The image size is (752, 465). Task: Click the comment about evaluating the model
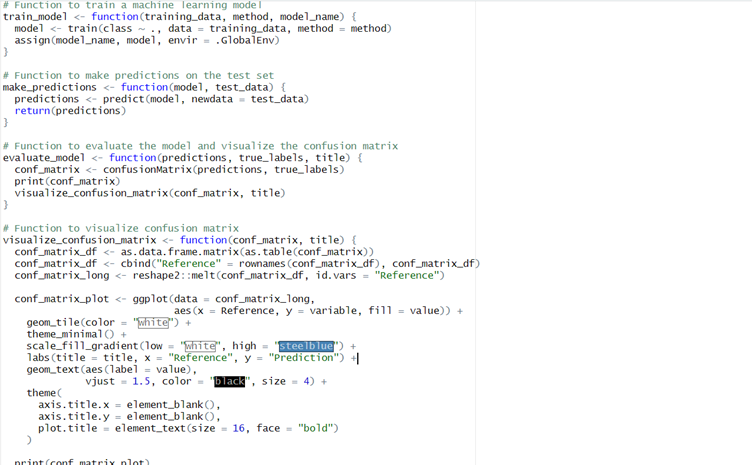click(x=200, y=146)
